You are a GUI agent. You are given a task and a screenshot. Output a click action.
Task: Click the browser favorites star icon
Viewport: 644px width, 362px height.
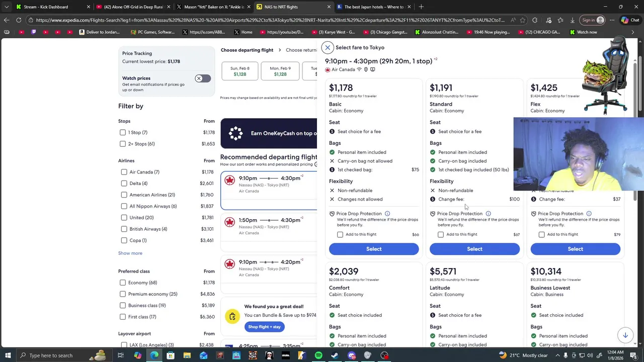(523, 20)
